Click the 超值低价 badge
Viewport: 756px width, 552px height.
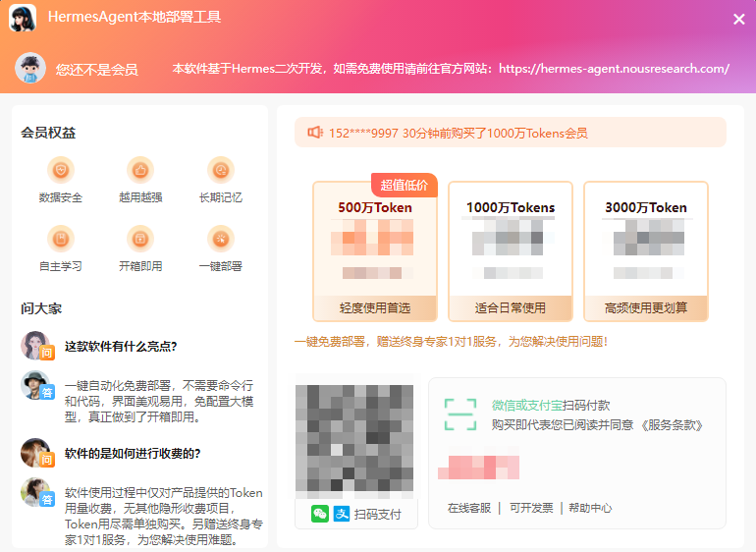[405, 186]
